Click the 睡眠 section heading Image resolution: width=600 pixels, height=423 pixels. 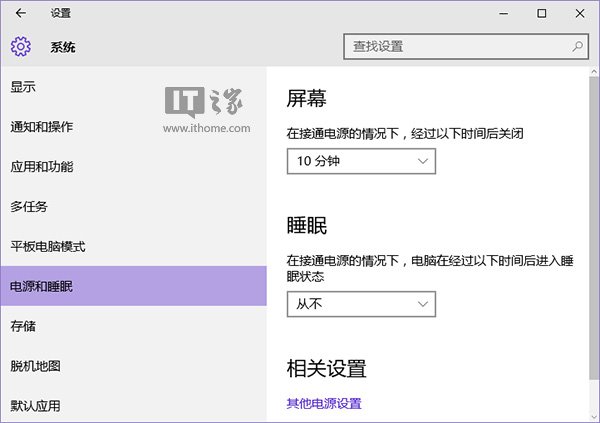coord(307,225)
